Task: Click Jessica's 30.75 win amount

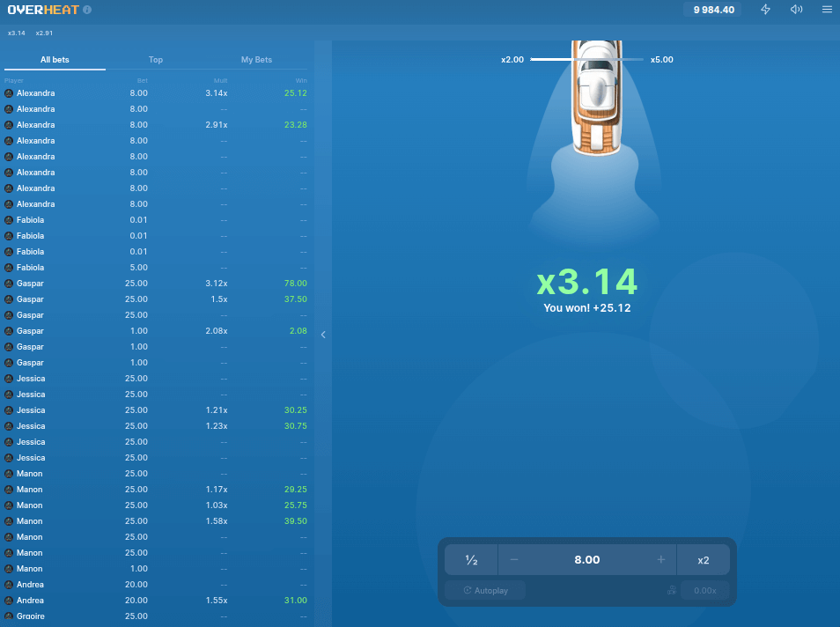Action: (296, 426)
